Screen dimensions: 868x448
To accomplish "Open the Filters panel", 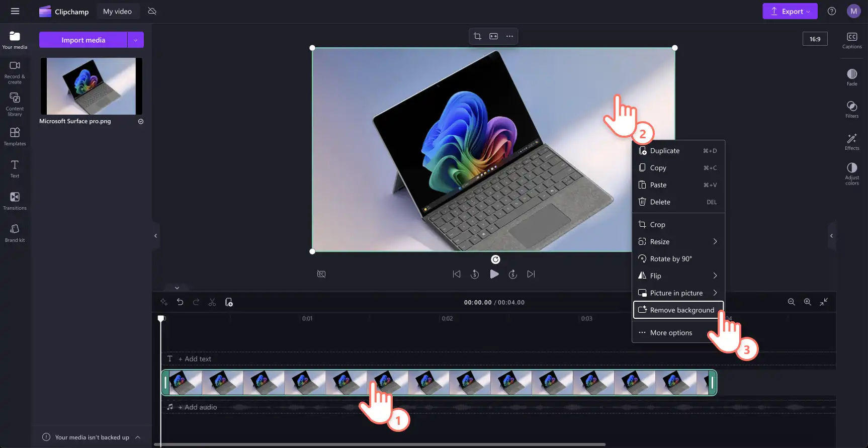I will pos(852,109).
